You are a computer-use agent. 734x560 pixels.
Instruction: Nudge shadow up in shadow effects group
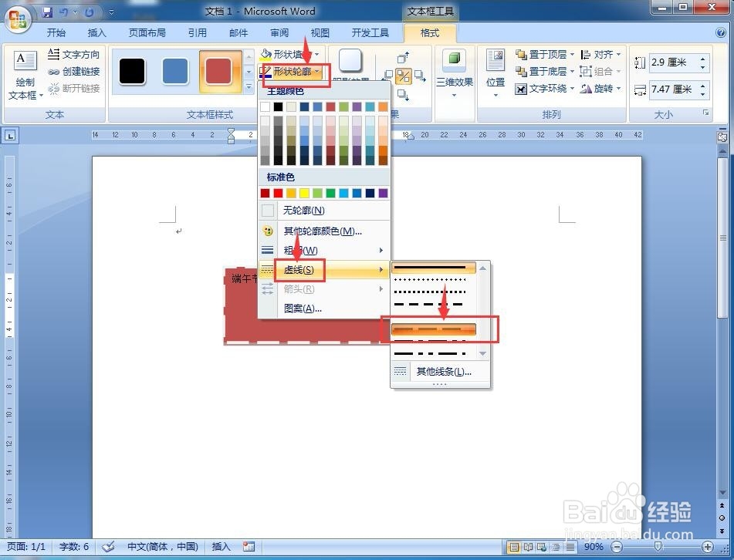(403, 57)
